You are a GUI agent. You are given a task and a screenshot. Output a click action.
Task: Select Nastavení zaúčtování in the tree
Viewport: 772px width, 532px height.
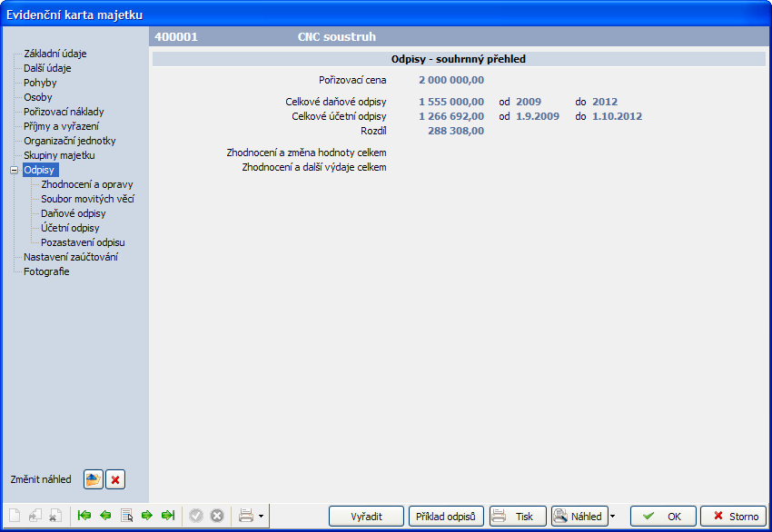coord(71,257)
